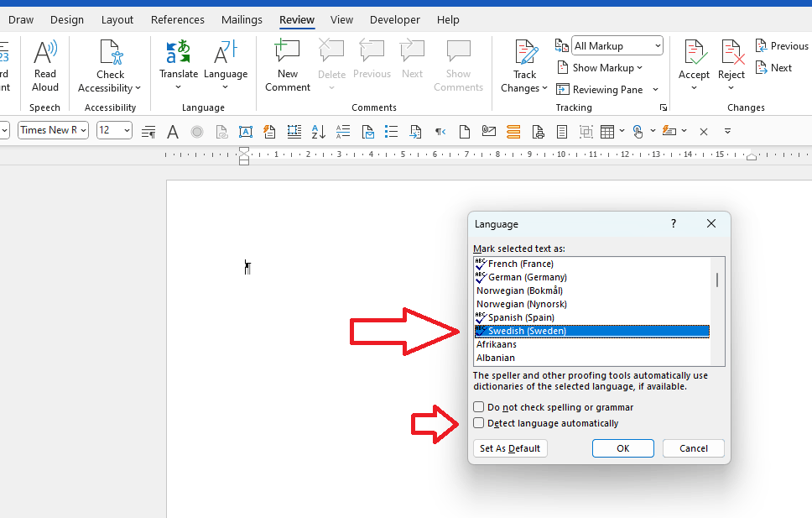Select Norwegian (Bokmål) language
This screenshot has width=812, height=518.
click(x=592, y=290)
